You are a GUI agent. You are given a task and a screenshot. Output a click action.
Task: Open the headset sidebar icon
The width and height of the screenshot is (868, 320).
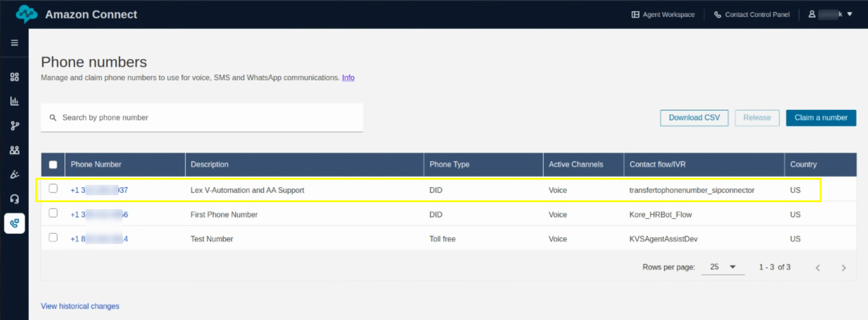pos(15,199)
